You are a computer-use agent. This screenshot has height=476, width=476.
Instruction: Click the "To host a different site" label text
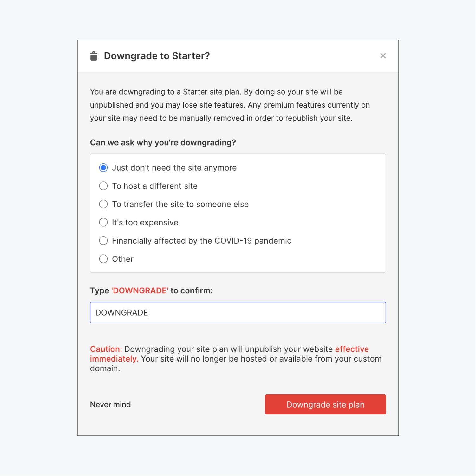pyautogui.click(x=154, y=186)
